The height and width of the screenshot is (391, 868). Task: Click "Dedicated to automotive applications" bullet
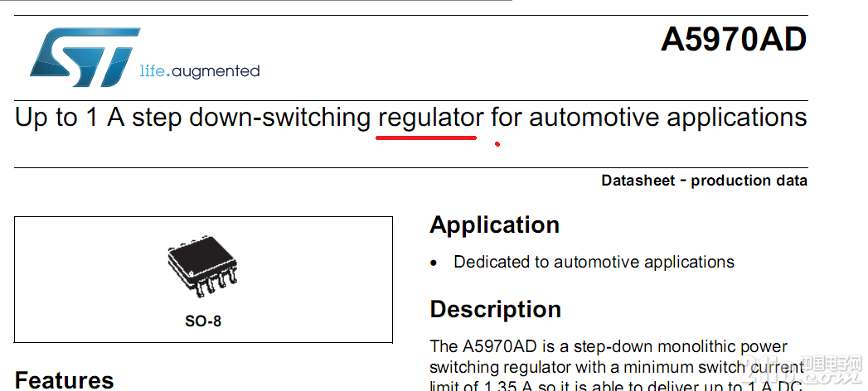point(594,262)
